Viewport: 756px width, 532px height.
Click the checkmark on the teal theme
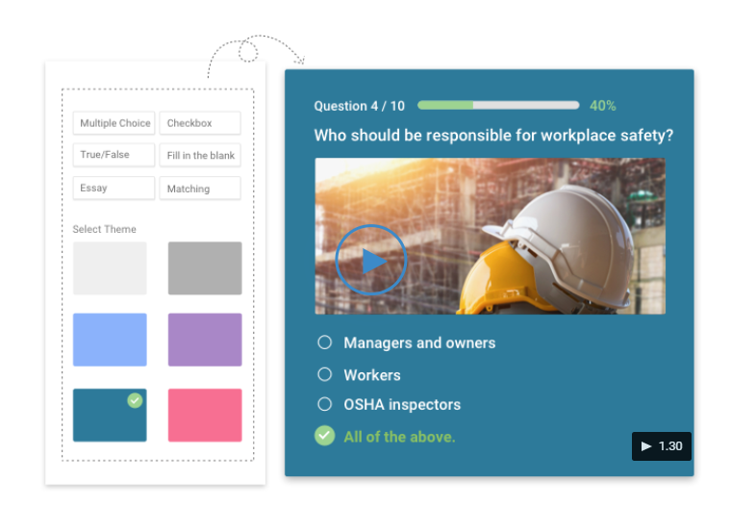coord(135,400)
